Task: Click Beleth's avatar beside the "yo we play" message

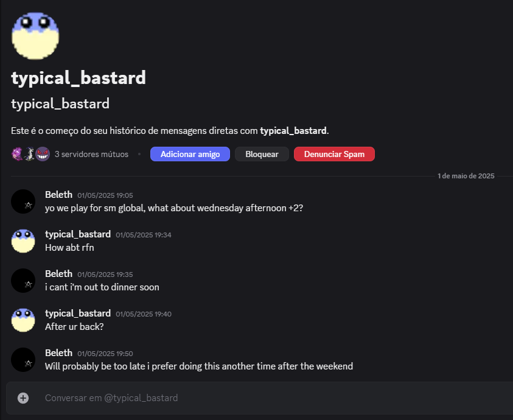Action: pos(23,201)
